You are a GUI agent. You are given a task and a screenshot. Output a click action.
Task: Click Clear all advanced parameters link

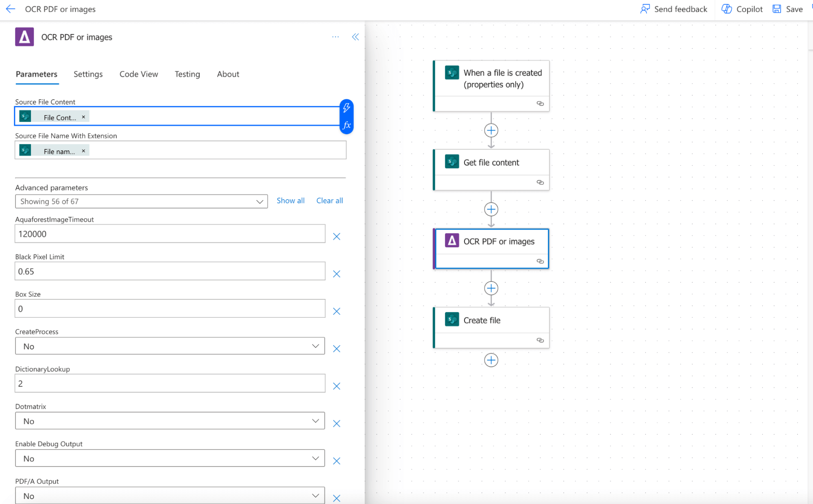pos(329,200)
